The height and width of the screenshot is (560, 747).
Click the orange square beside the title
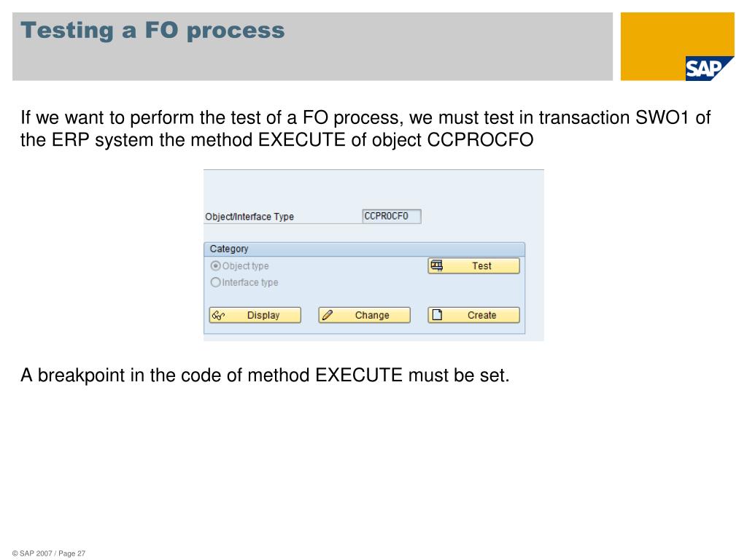coord(677,46)
